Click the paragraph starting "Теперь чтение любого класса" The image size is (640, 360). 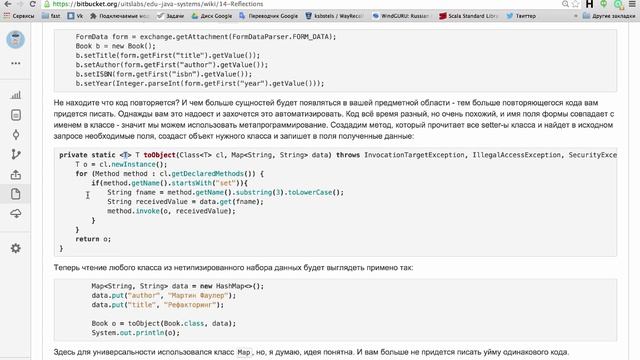point(233,268)
